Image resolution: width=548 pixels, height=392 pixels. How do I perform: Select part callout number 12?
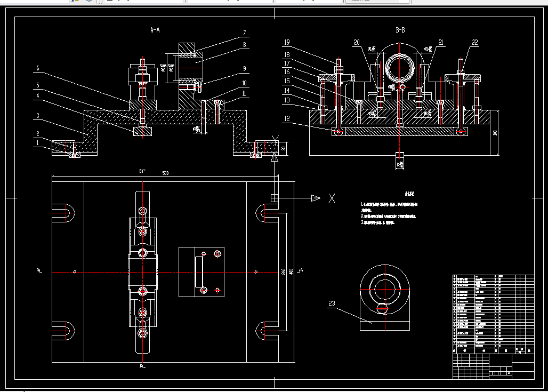287,118
